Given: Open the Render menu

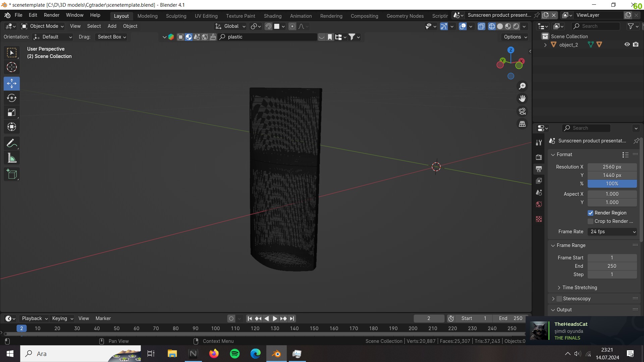Looking at the screenshot, I should point(52,15).
